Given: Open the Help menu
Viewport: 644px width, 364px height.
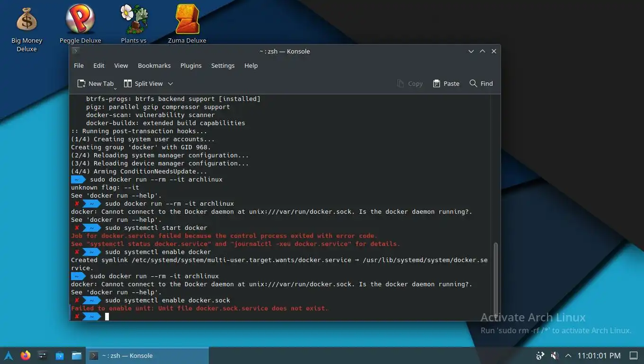Looking at the screenshot, I should pos(251,65).
